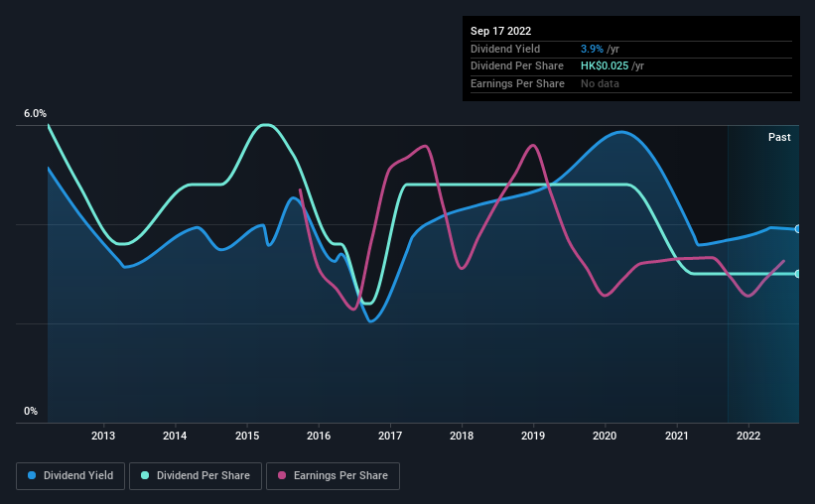Click the pink Earnings Per Share legend dot
This screenshot has height=504, width=815.
pos(282,475)
